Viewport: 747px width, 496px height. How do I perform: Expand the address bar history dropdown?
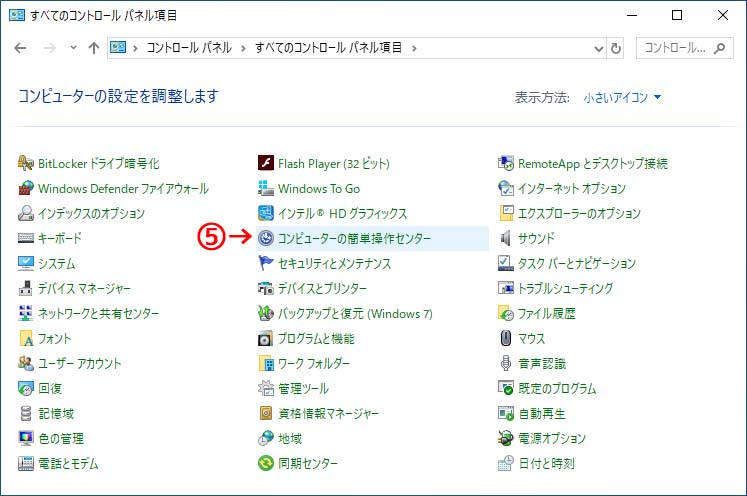(597, 47)
